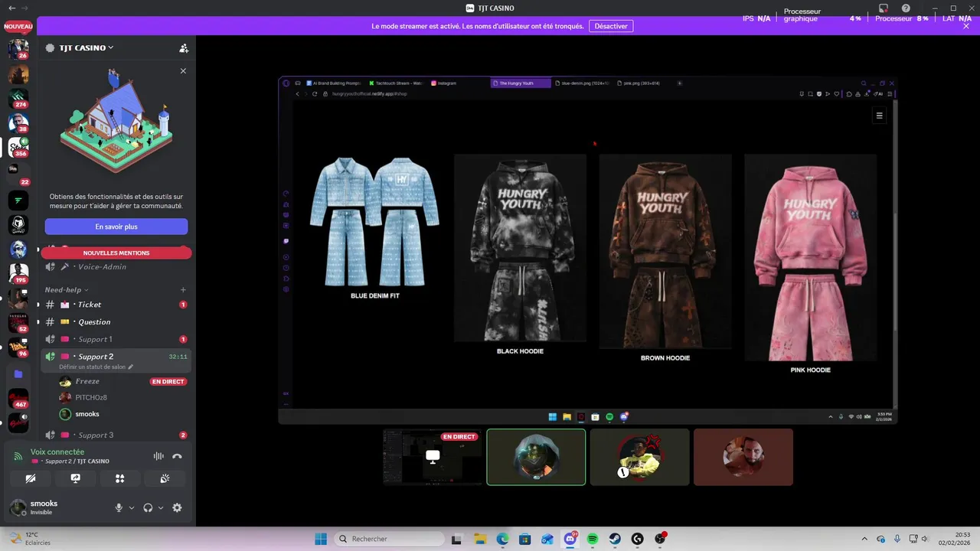The width and height of the screenshot is (980, 551).
Task: Open server with 467 badge
Action: (18, 399)
